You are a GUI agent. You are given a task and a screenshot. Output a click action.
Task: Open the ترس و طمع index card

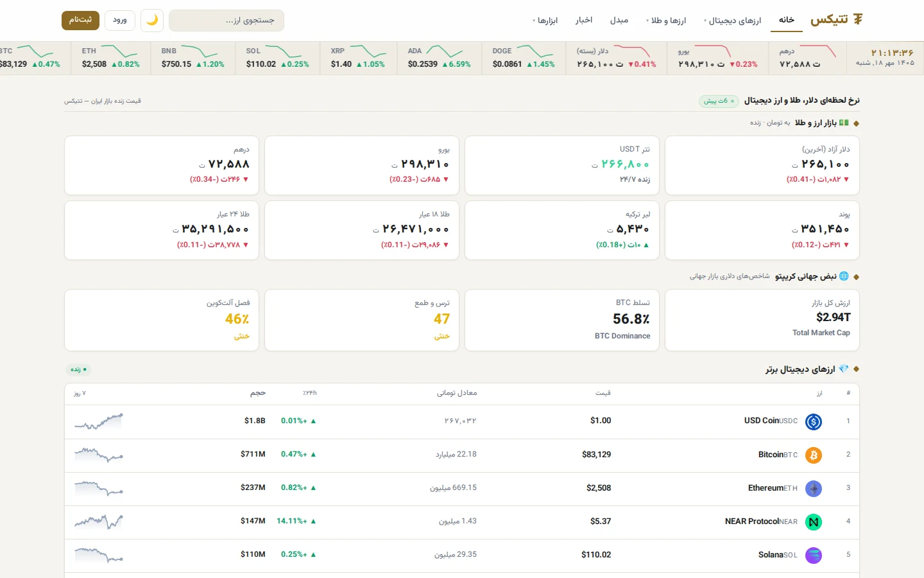(x=362, y=320)
